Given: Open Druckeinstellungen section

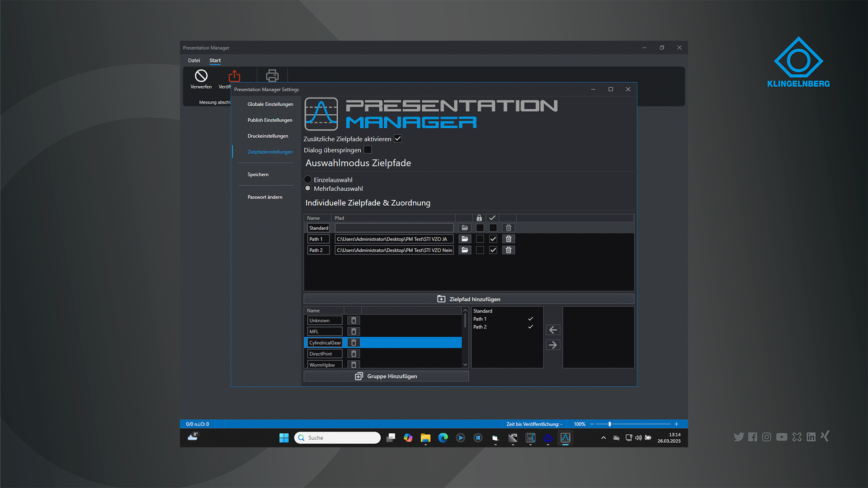Looking at the screenshot, I should [268, 136].
